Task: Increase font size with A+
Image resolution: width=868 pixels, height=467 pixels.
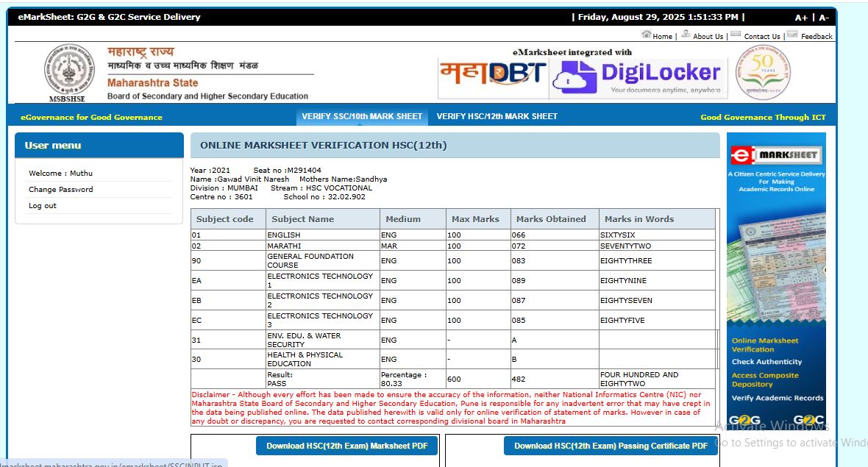Action: (x=801, y=18)
